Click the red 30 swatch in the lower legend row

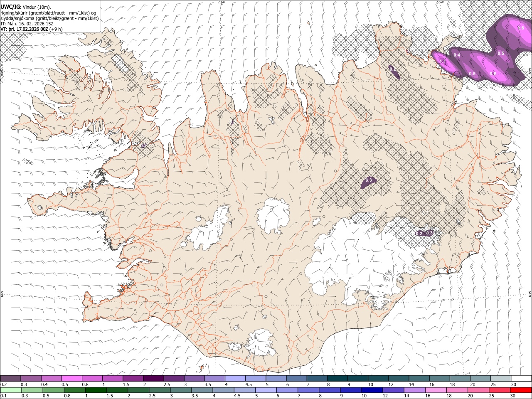point(521,390)
